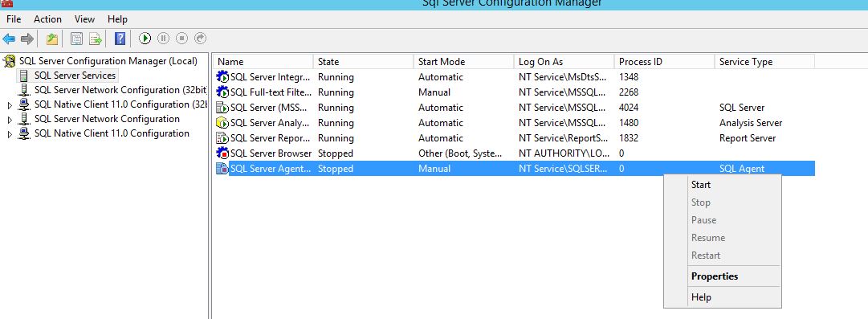
Task: Click the NT Service\ReportS... log on cell
Action: click(x=563, y=138)
